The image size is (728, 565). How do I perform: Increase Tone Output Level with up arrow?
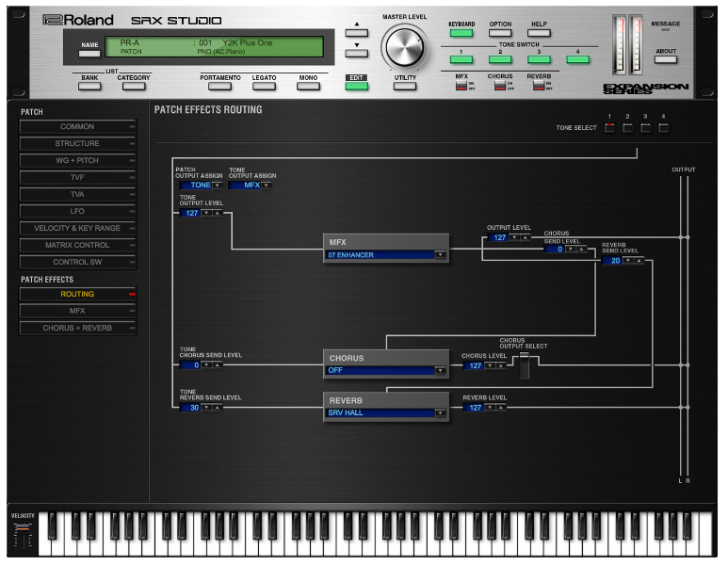(217, 213)
